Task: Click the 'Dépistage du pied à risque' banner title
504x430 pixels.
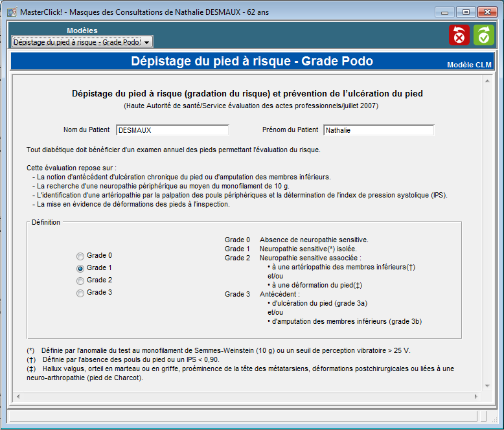Action: point(251,62)
